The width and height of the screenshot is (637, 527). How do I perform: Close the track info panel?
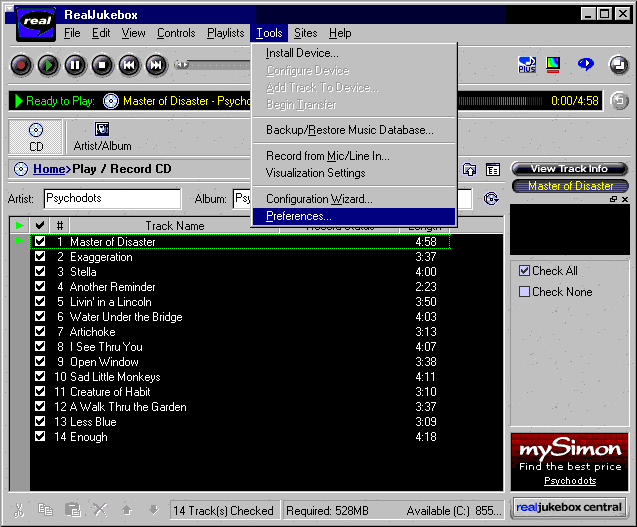tap(625, 199)
